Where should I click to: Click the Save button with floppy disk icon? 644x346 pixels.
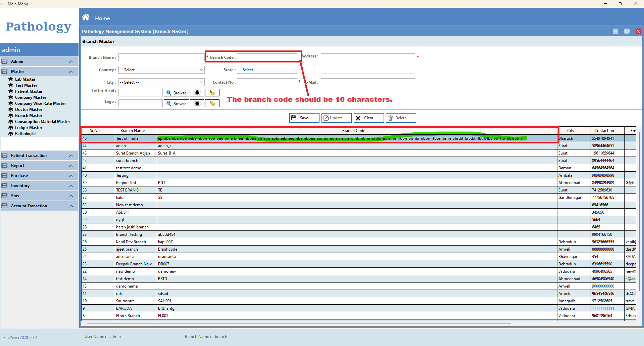tap(304, 118)
